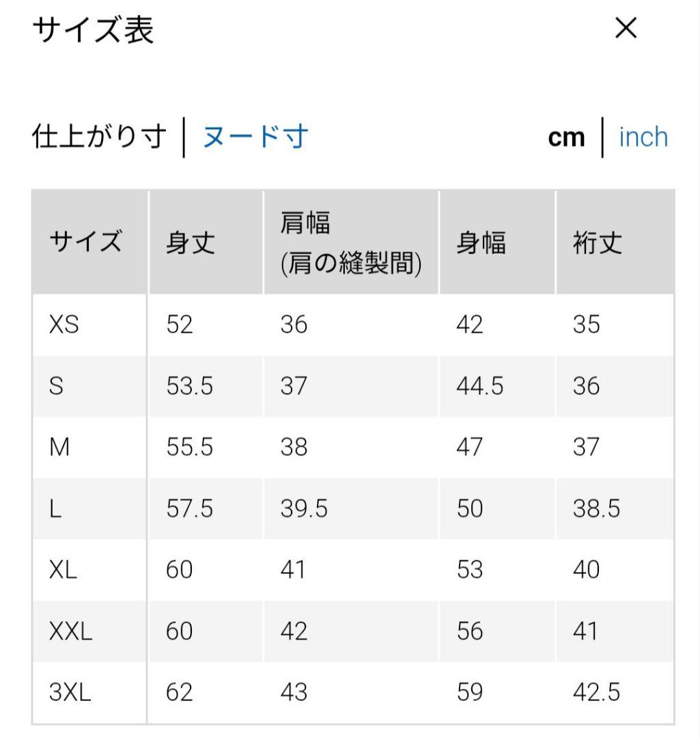Click the 身丈 column header
The height and width of the screenshot is (738, 700).
pyautogui.click(x=191, y=243)
